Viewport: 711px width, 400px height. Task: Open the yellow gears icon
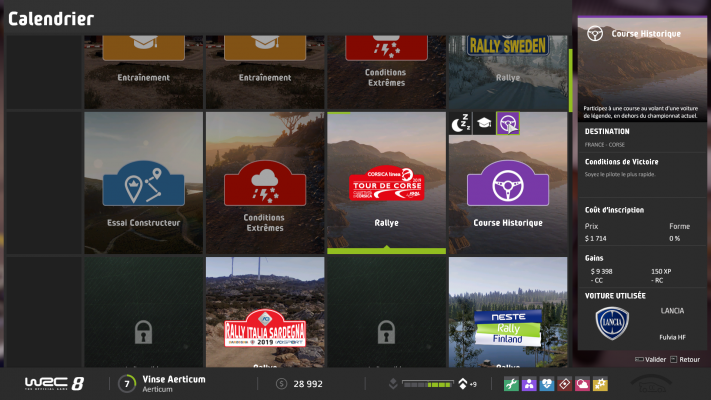600,384
